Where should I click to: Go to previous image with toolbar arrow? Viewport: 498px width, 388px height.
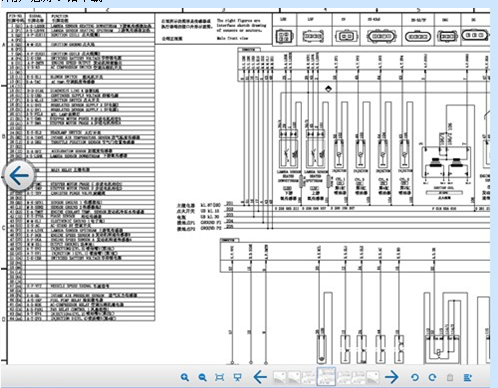point(260,377)
